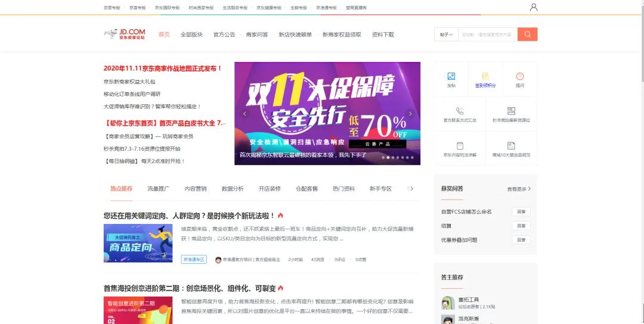Image resolution: width=644 pixels, height=324 pixels.
Task: Switch to 数据分析 tab
Action: pyautogui.click(x=233, y=189)
